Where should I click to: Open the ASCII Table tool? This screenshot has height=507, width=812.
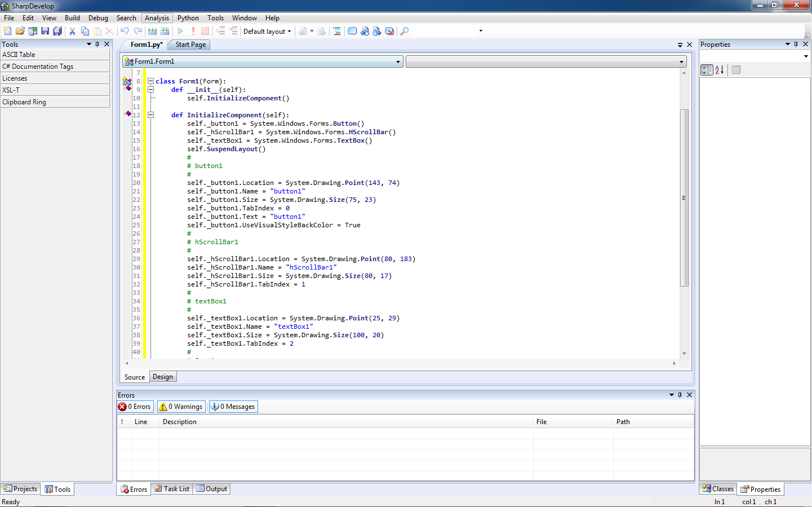point(55,55)
